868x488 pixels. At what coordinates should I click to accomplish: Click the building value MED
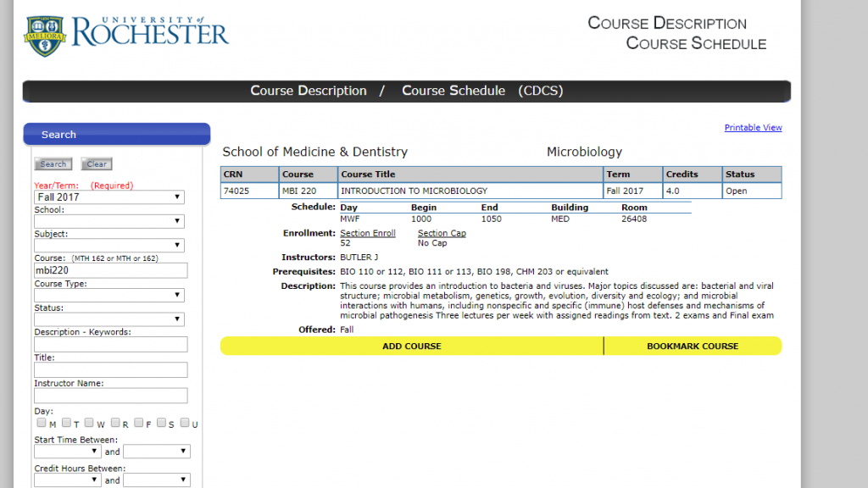(560, 219)
